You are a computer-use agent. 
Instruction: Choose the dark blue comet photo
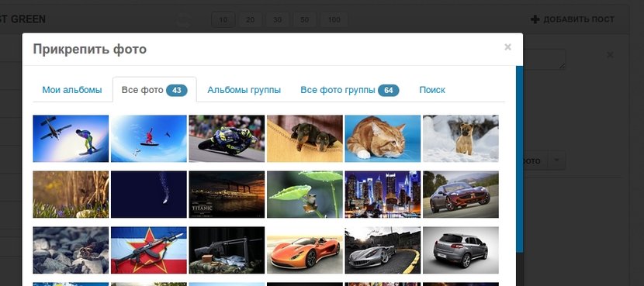coord(149,195)
